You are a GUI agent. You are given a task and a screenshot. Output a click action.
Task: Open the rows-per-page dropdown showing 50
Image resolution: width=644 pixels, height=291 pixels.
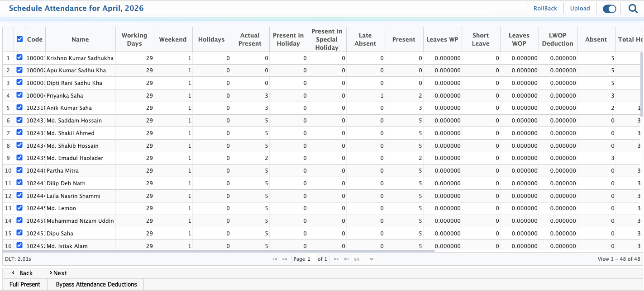(364, 259)
